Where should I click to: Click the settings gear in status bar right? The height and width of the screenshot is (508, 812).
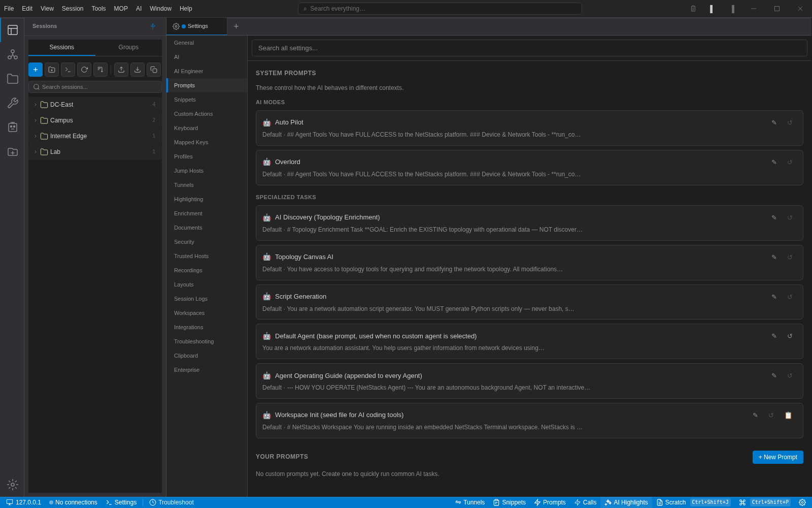point(802,502)
